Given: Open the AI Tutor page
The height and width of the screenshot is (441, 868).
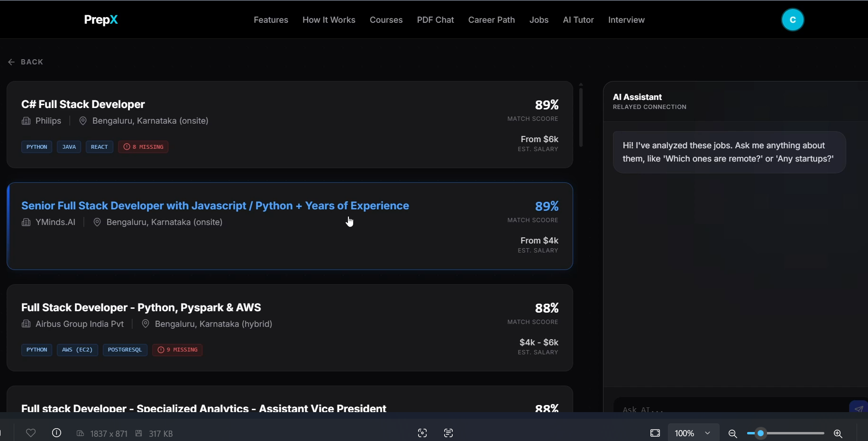Looking at the screenshot, I should click(578, 20).
